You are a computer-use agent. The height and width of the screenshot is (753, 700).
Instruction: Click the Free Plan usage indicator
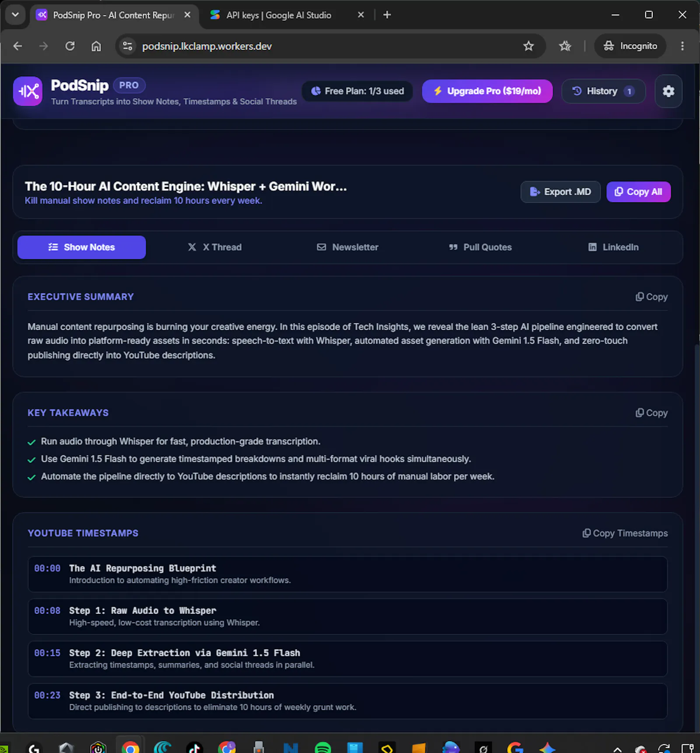coord(357,91)
